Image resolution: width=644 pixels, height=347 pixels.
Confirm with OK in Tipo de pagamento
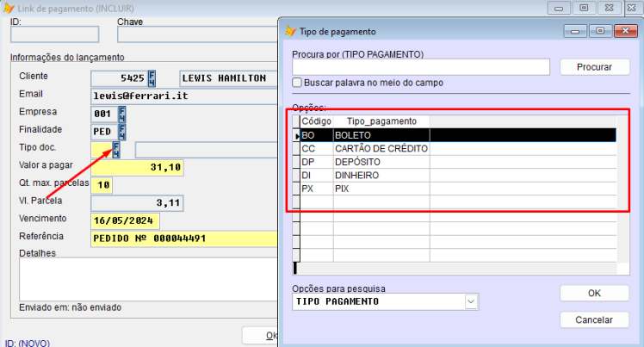coord(594,294)
